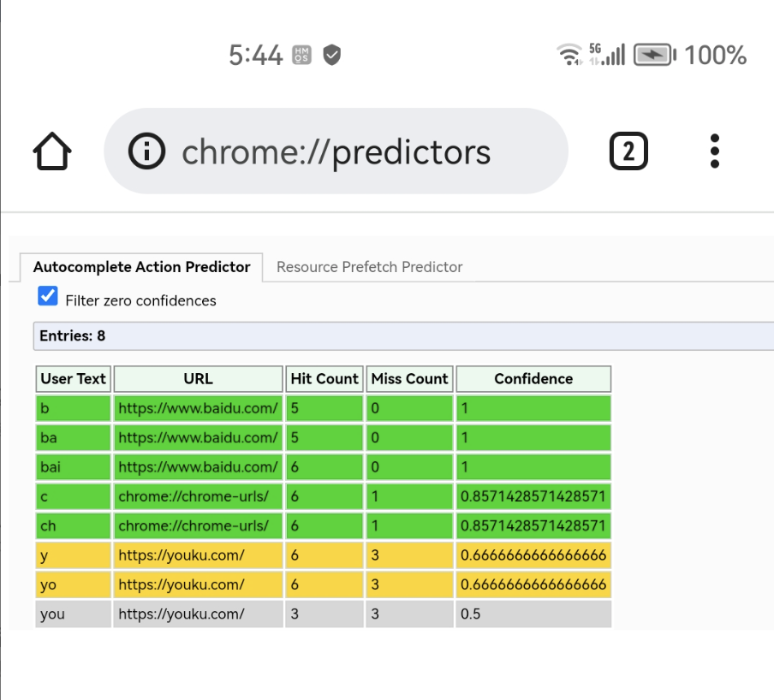This screenshot has width=774, height=700.
Task: Tap the 5G signal strength icon
Action: (x=607, y=54)
